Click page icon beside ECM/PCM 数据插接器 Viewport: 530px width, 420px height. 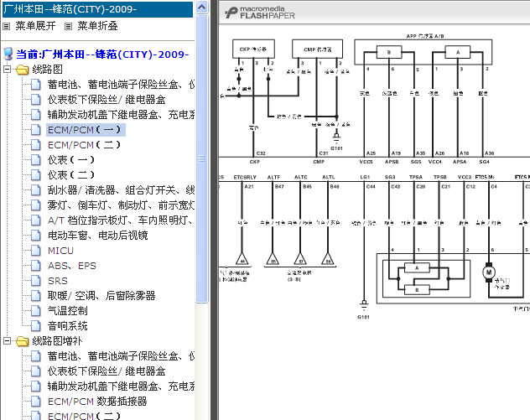click(36, 402)
